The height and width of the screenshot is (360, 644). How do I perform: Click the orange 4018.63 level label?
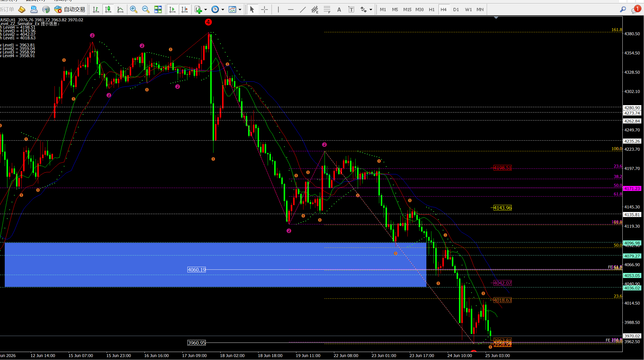(x=502, y=300)
